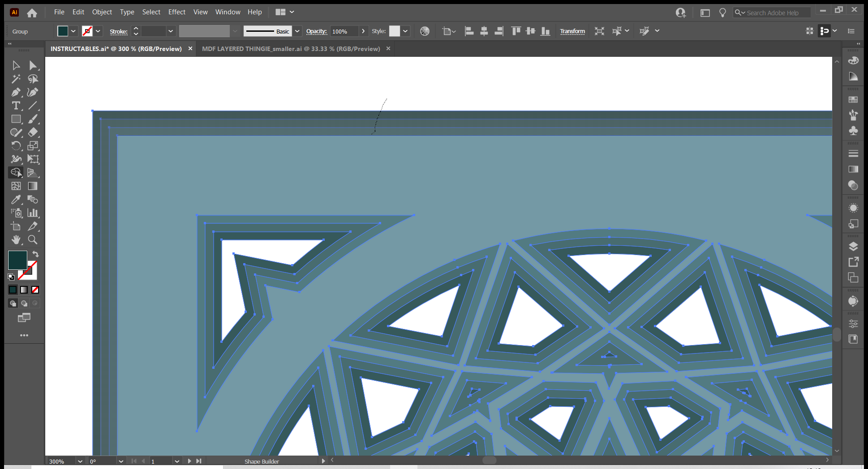The height and width of the screenshot is (469, 868).
Task: Select the Curvature tool
Action: pos(33,93)
